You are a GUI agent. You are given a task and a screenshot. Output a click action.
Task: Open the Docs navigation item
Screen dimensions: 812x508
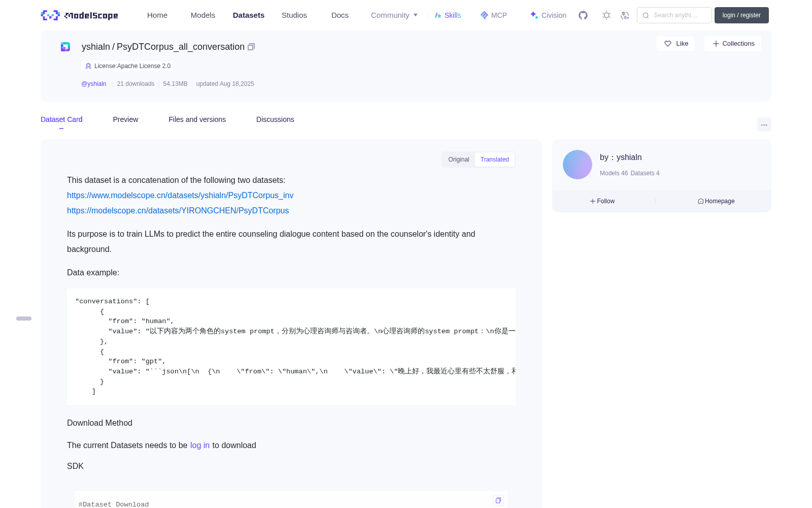click(x=340, y=15)
